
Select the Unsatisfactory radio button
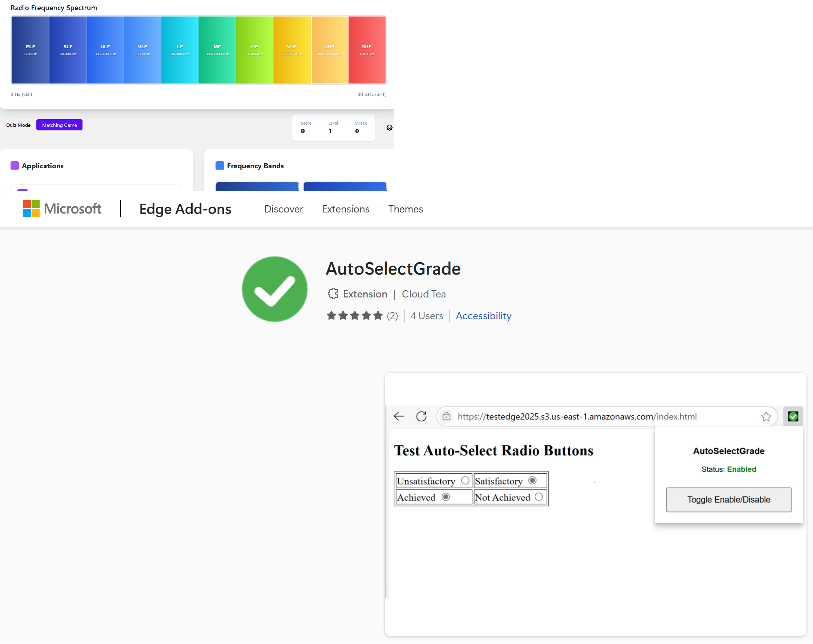tap(465, 481)
